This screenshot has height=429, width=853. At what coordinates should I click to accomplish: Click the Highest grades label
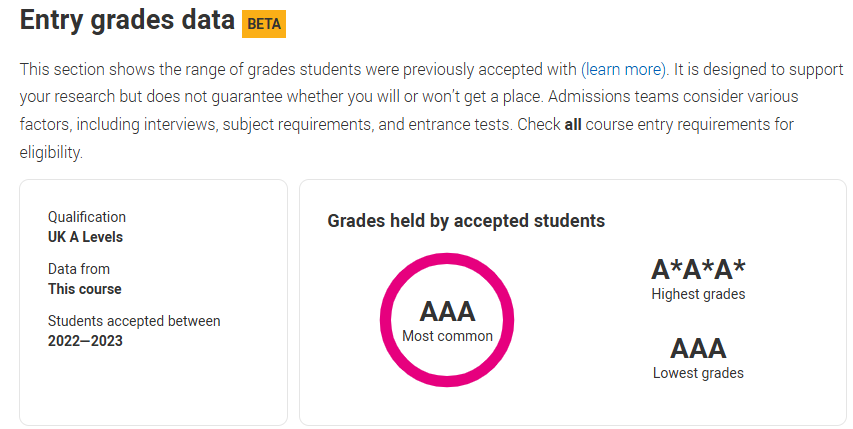[x=699, y=294]
